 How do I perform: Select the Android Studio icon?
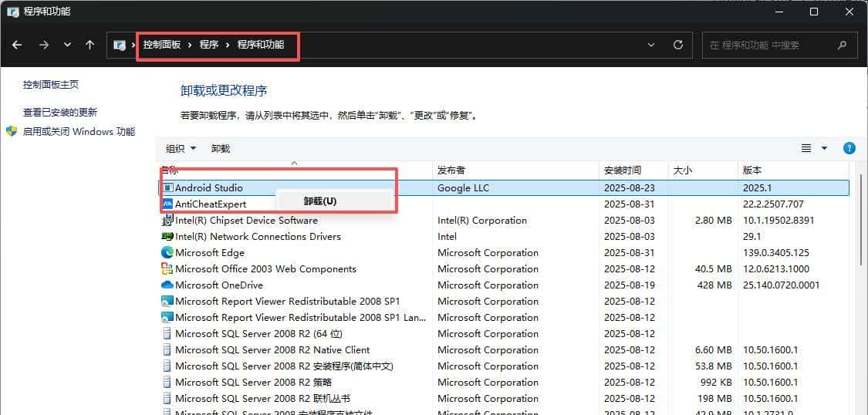pos(168,188)
